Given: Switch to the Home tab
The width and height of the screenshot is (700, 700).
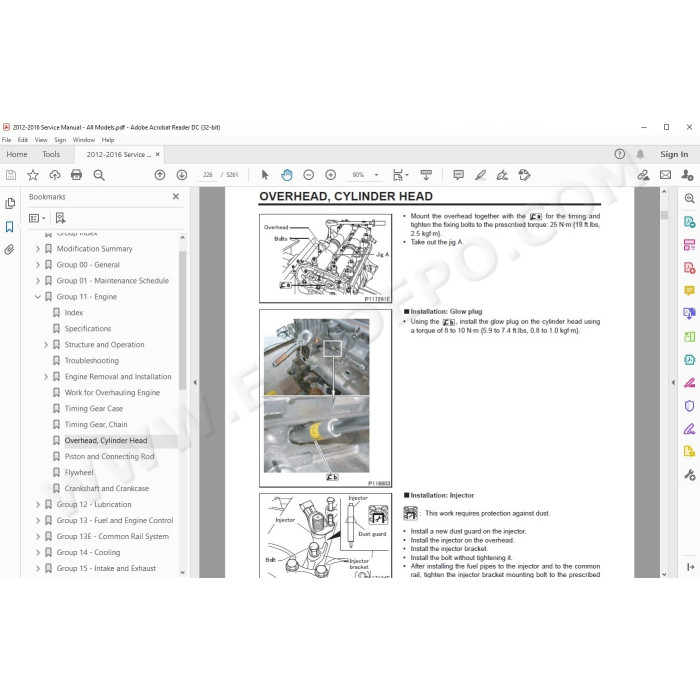Looking at the screenshot, I should (17, 154).
